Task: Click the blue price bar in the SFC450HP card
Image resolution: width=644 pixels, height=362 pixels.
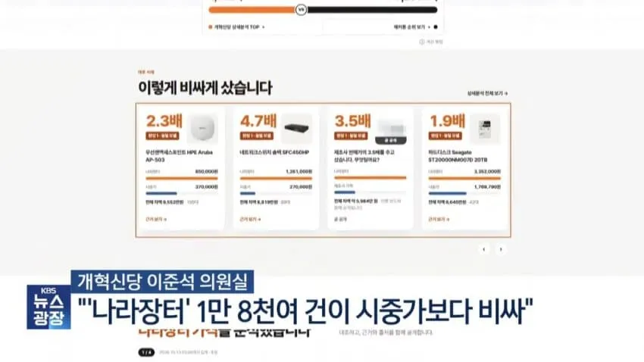Action: (x=248, y=193)
